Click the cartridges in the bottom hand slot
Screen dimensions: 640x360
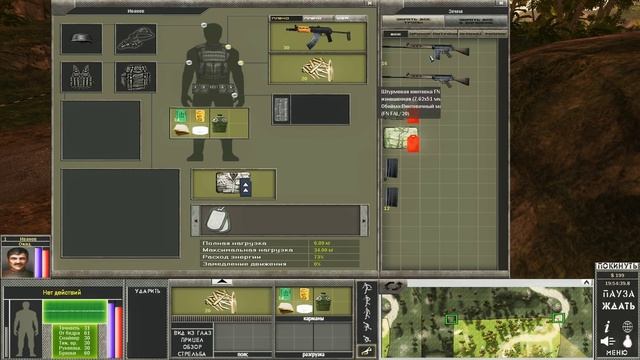(x=222, y=301)
